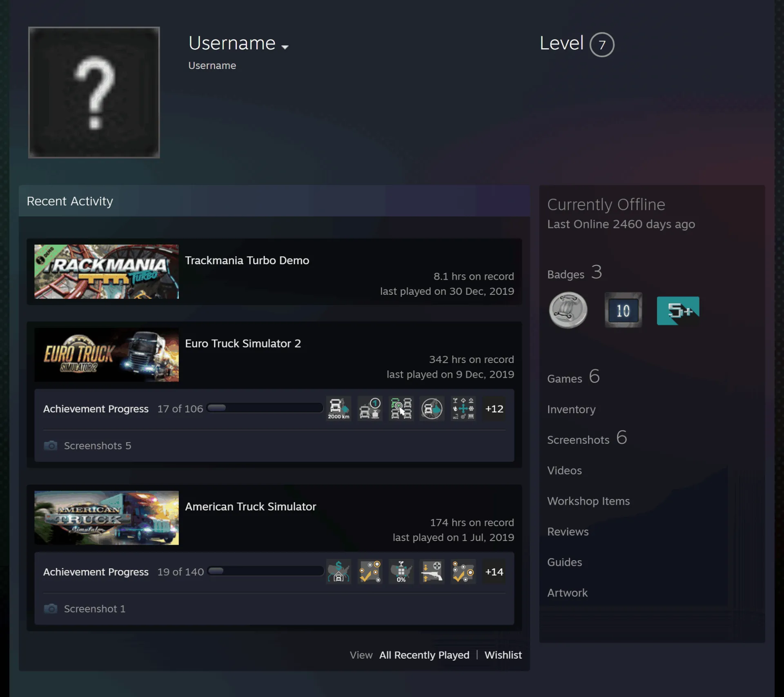The image size is (784, 697).
Task: Expand the Username dropdown arrow
Action: click(x=285, y=47)
